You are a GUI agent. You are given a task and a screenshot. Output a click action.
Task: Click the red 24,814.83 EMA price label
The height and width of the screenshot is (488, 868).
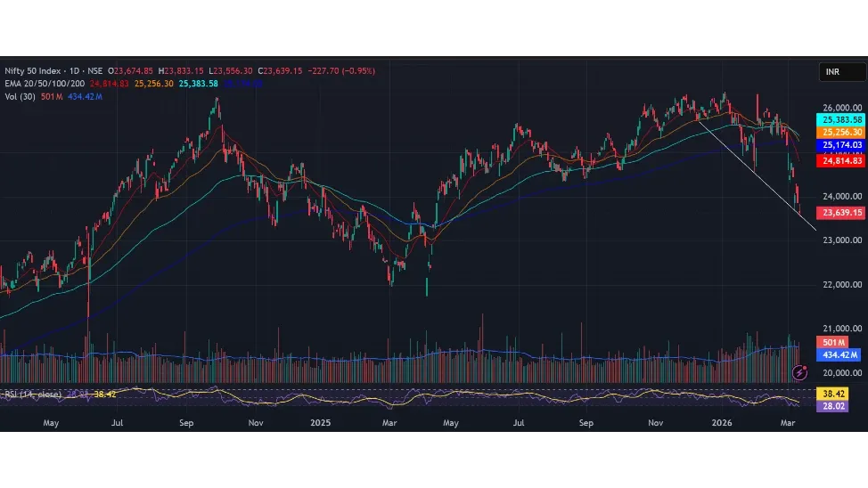[841, 161]
